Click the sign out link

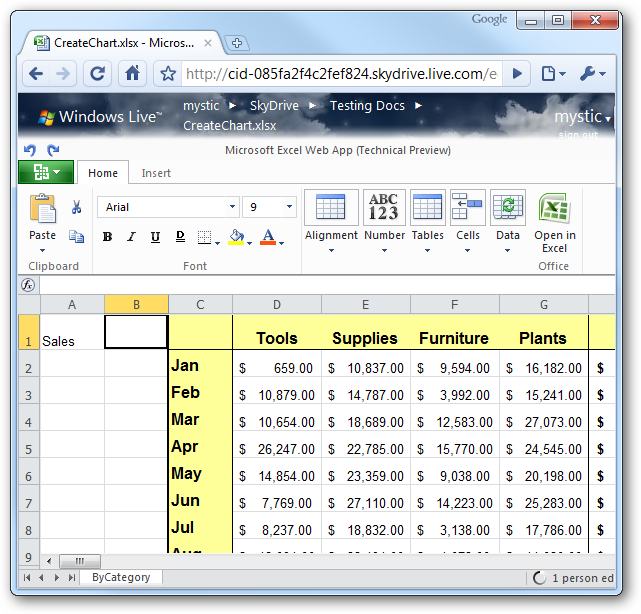[x=578, y=135]
